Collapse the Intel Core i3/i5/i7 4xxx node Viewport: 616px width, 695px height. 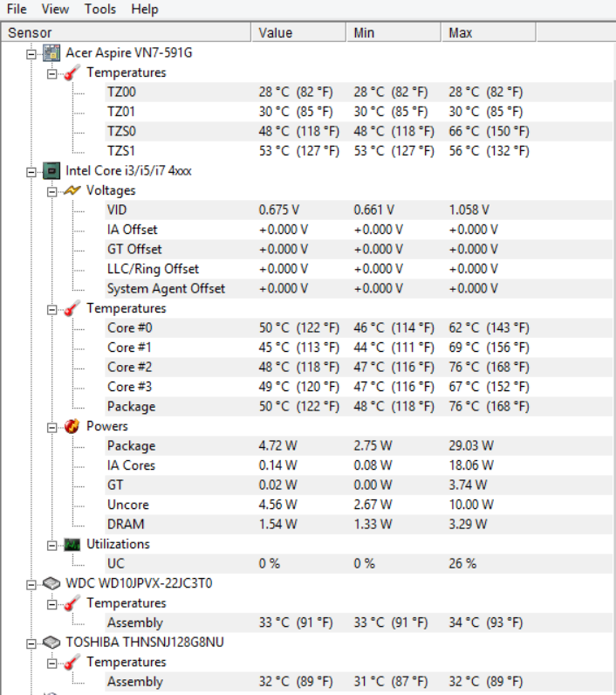tap(31, 172)
